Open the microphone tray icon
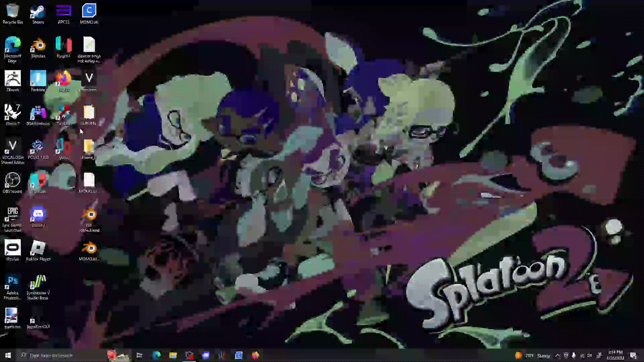Image resolution: width=644 pixels, height=362 pixels. coord(574,355)
